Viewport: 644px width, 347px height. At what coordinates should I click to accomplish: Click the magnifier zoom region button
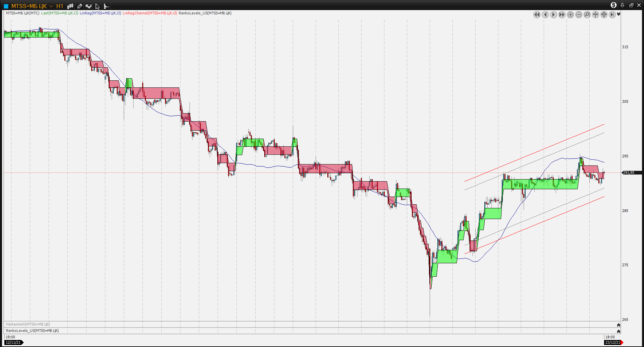tap(587, 14)
